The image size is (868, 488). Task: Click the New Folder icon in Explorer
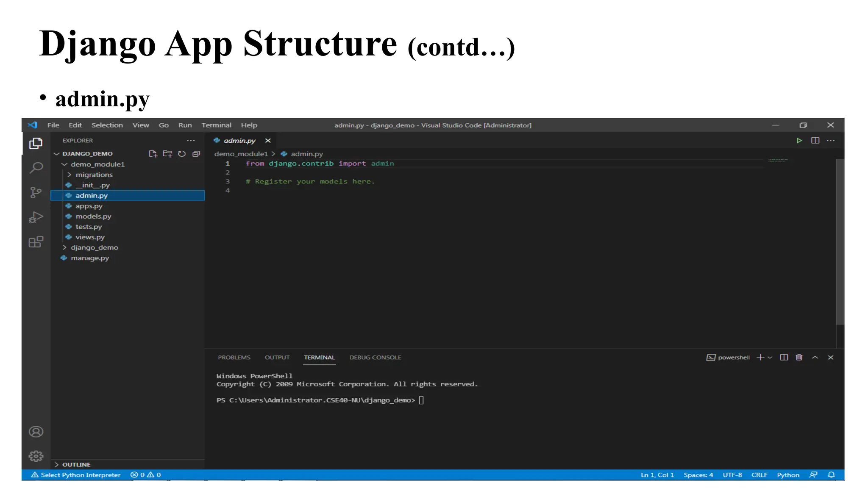point(167,154)
